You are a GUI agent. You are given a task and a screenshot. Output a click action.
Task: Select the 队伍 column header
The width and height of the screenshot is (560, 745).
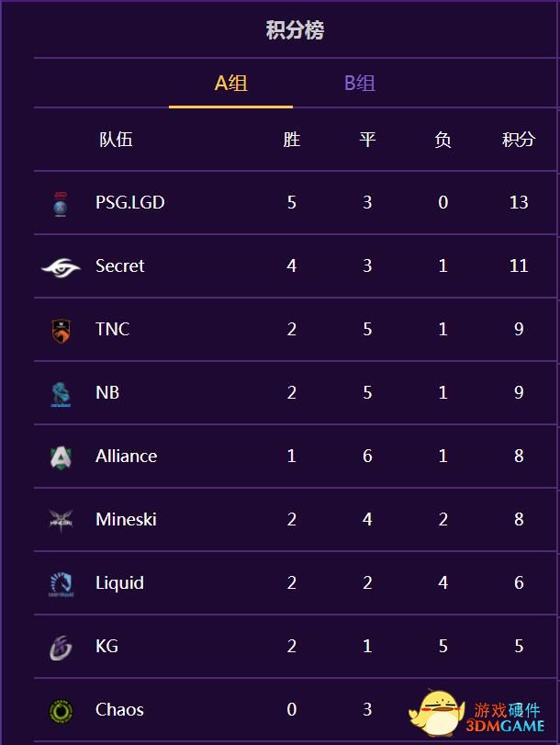pos(116,140)
